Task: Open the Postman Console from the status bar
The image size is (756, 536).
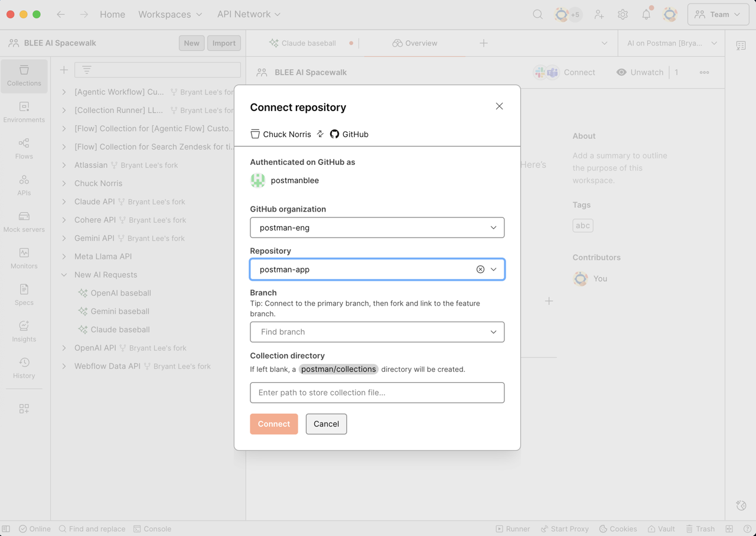Action: [x=152, y=528]
